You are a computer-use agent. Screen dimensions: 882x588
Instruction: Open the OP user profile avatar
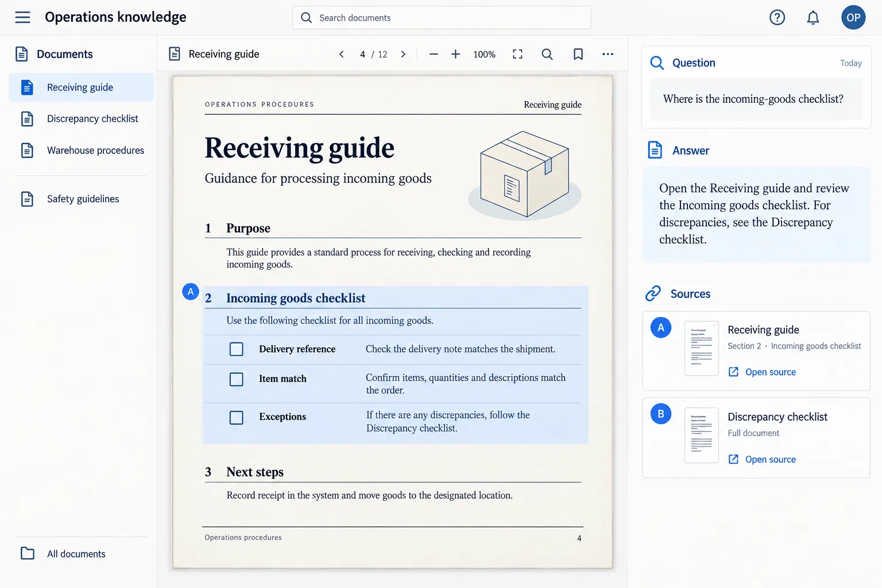coord(853,18)
